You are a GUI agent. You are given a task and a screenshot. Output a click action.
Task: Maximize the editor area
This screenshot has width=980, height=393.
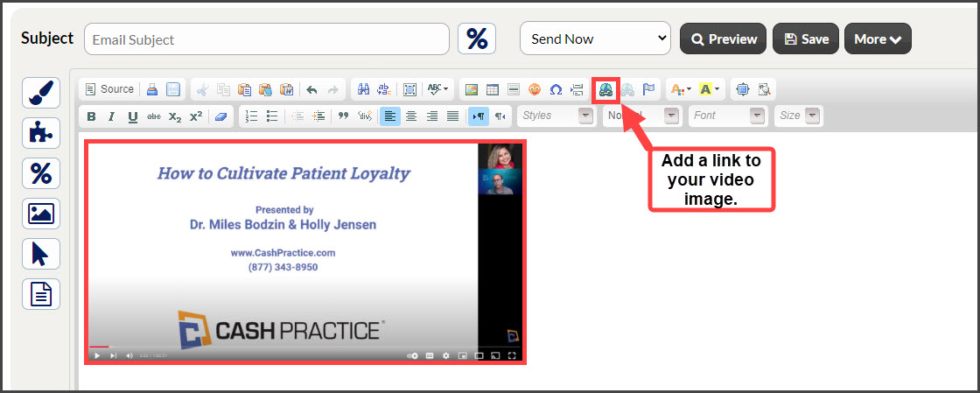[743, 89]
